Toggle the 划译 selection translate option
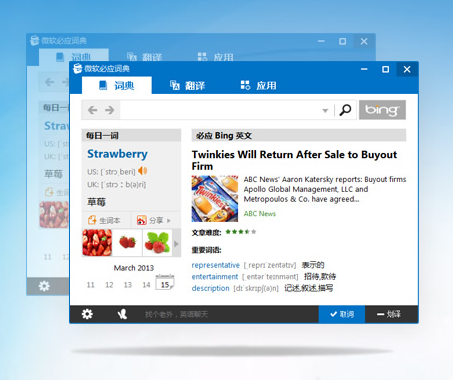The width and height of the screenshot is (453, 380). (389, 314)
